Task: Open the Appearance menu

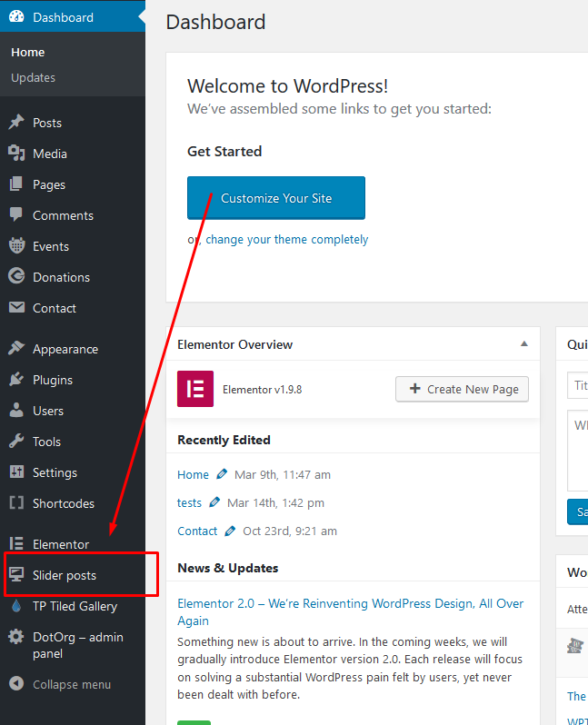Action: 65,349
